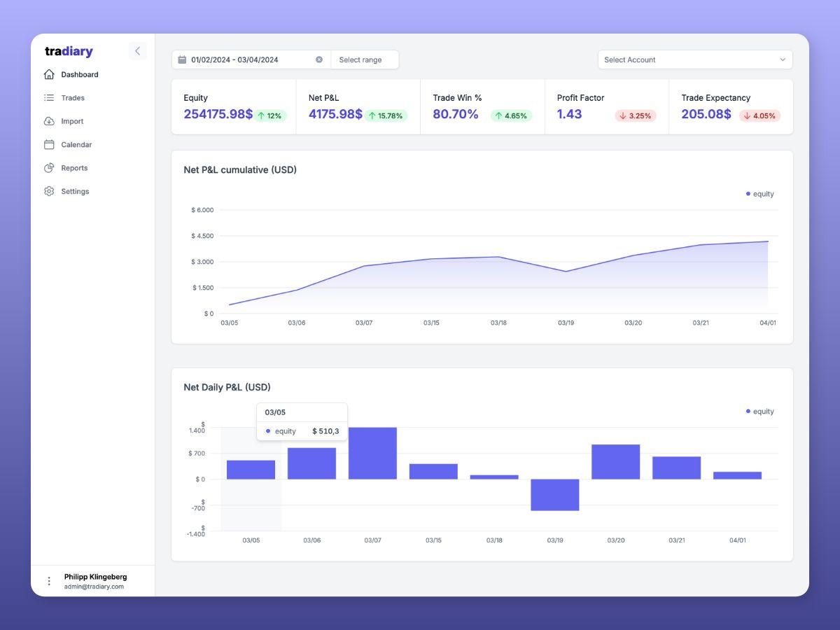Image resolution: width=840 pixels, height=630 pixels.
Task: Click the Calendar icon in sidebar
Action: 49,145
